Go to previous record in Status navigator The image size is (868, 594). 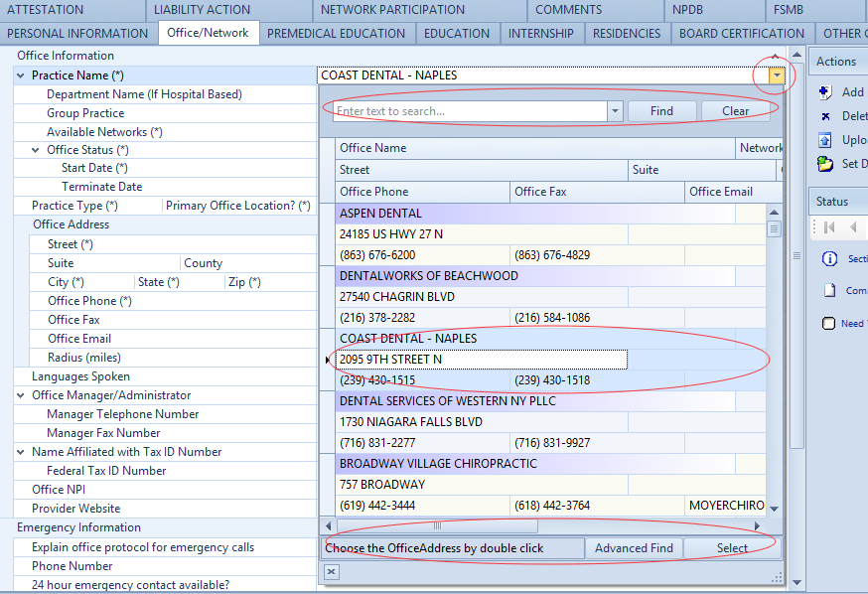click(853, 226)
